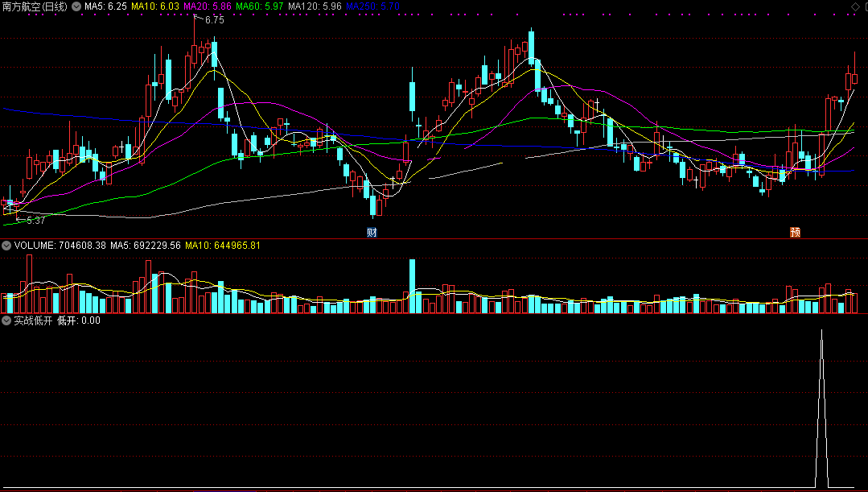Click the MA250: 5.70 legend
Screen dimensions: 868x492
[372, 6]
